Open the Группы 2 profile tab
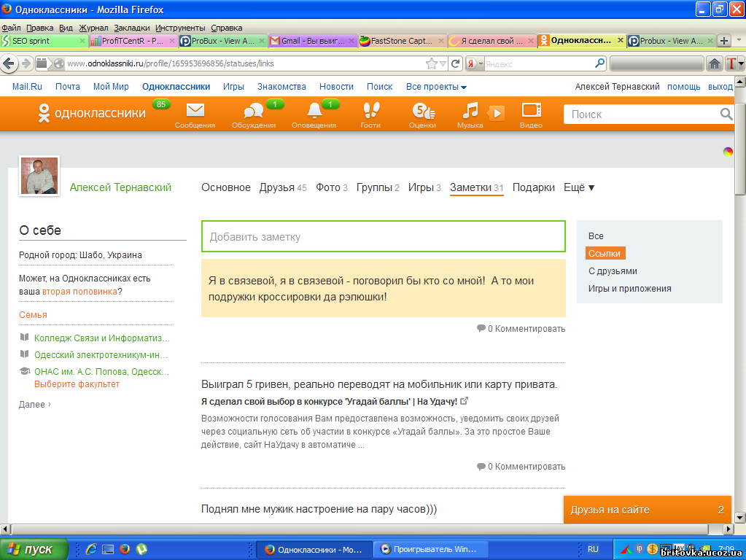This screenshot has width=746, height=560. pyautogui.click(x=378, y=187)
